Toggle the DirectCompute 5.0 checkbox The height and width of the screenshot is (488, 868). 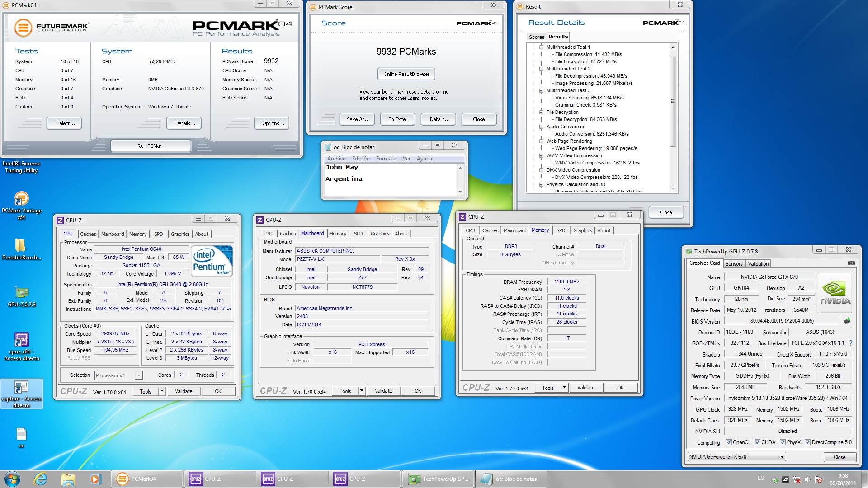click(807, 442)
